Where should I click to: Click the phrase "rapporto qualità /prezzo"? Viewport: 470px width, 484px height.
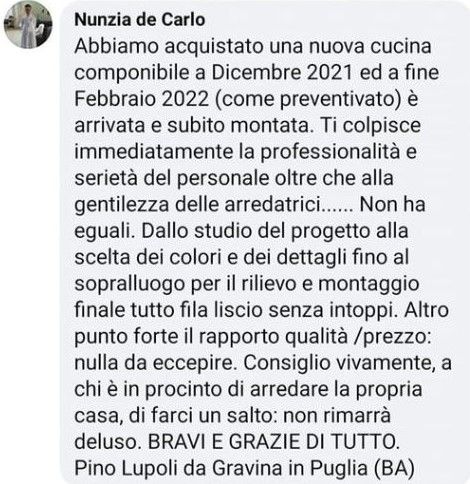313,336
